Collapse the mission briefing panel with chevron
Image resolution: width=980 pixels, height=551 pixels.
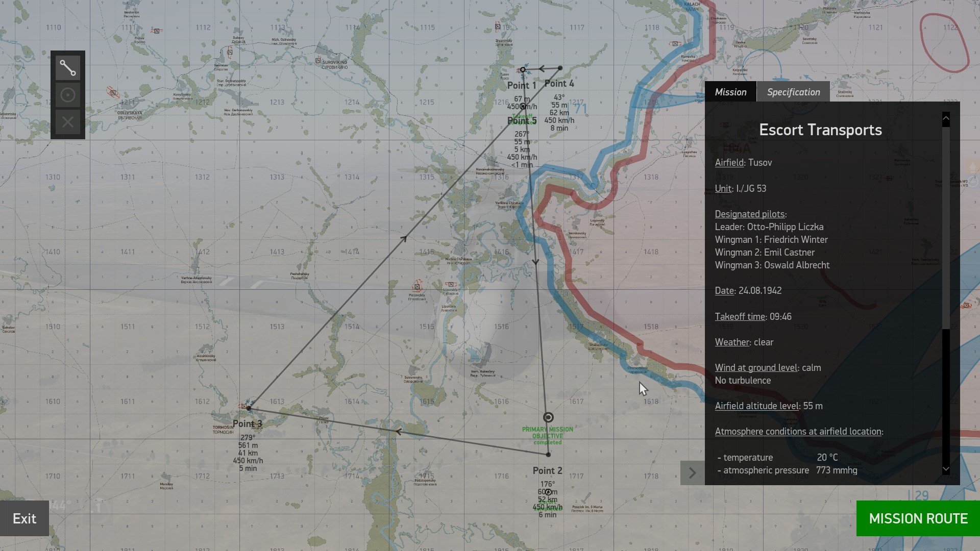[x=692, y=473]
